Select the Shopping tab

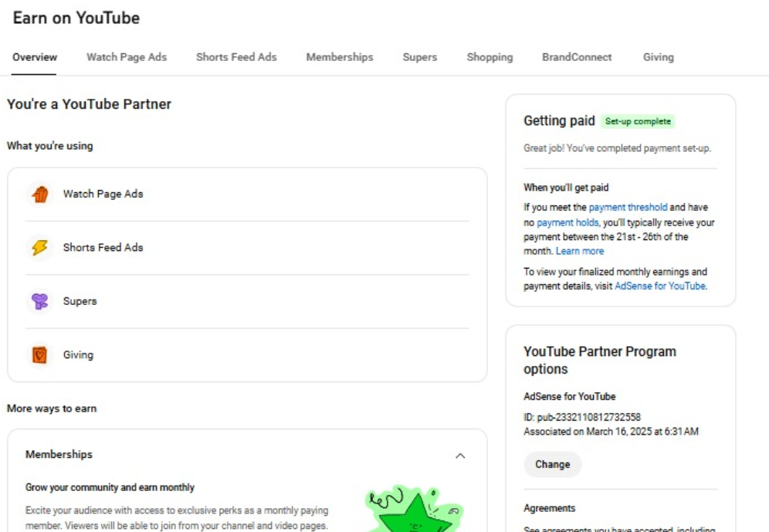point(490,57)
